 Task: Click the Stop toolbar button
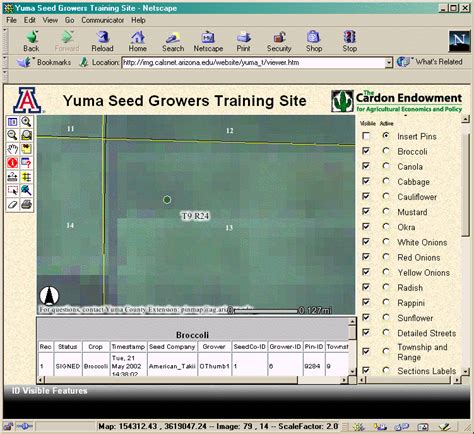(350, 41)
